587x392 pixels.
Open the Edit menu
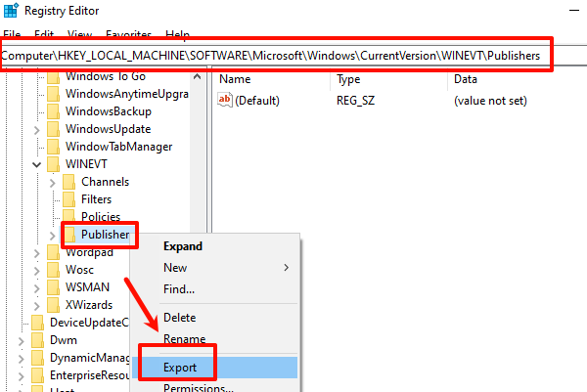click(x=44, y=35)
